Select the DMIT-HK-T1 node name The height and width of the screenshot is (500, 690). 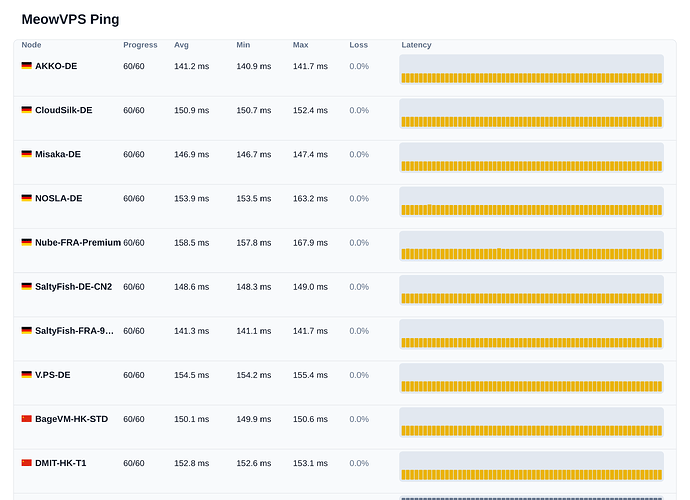click(x=61, y=463)
